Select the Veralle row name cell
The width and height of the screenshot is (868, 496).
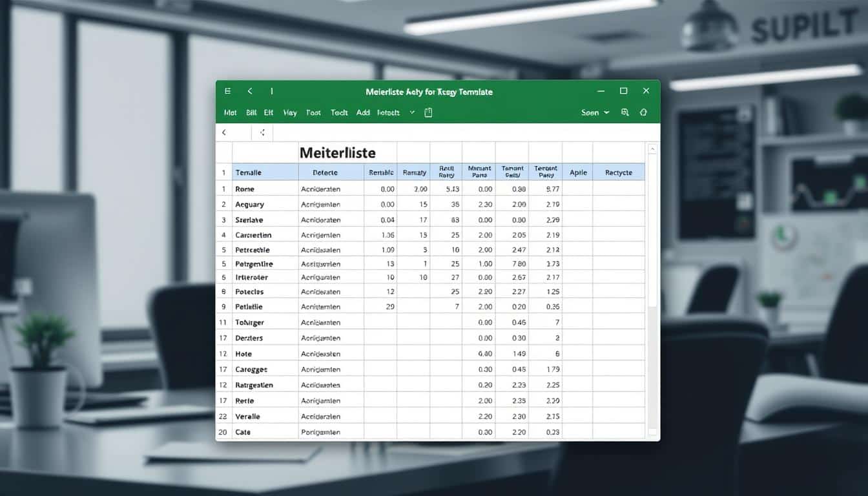tap(265, 417)
